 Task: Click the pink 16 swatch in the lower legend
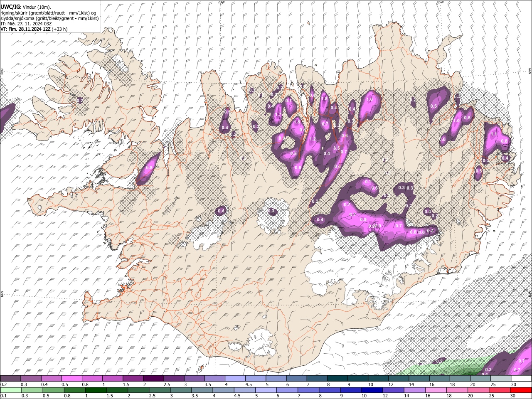[436, 390]
